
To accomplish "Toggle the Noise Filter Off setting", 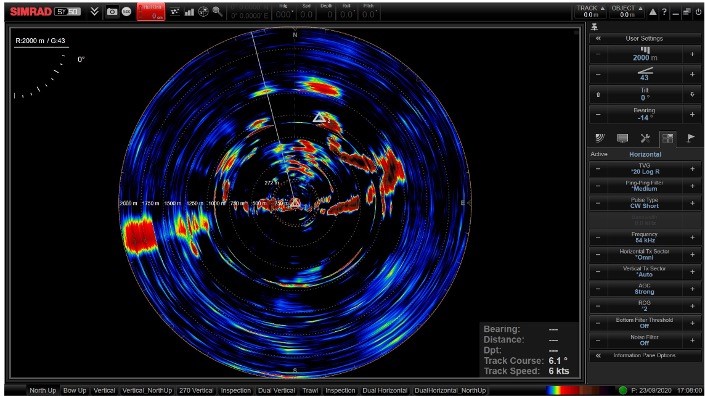I will tap(644, 340).
